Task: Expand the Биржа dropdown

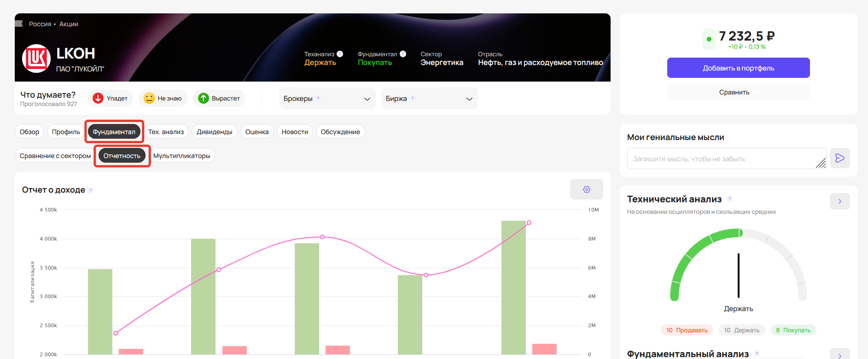Action: point(429,99)
